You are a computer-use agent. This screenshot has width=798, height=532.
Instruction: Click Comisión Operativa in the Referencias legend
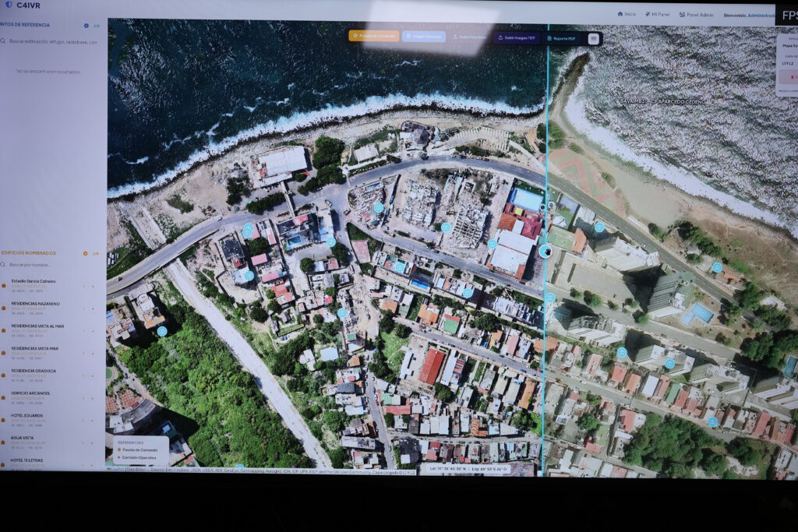(x=137, y=458)
